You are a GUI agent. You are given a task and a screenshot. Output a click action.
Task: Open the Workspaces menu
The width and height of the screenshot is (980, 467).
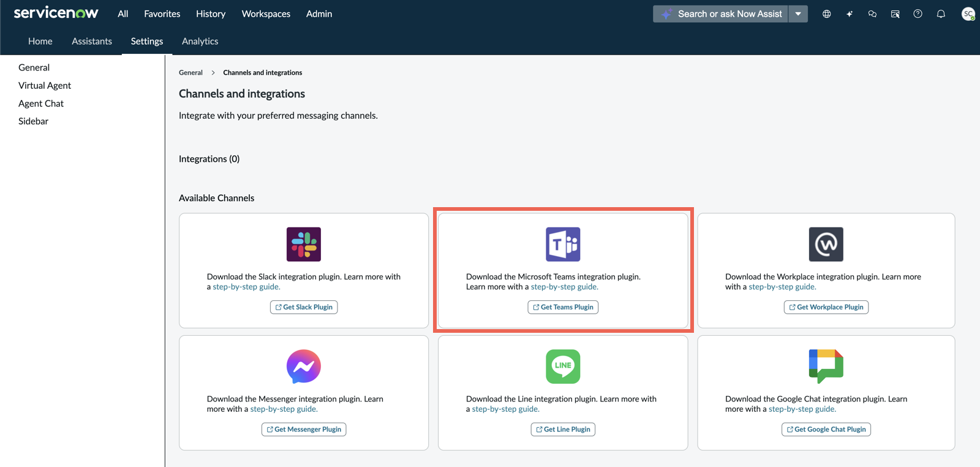click(x=266, y=13)
